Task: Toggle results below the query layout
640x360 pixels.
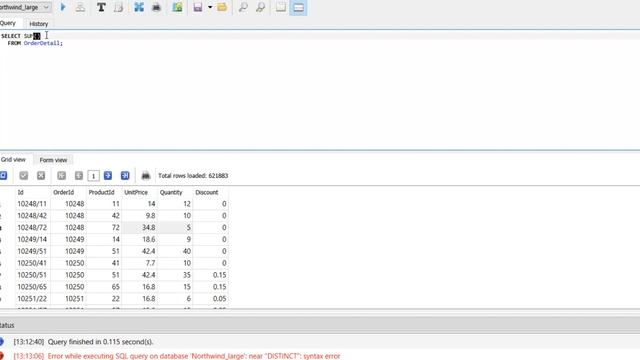Action: pos(298,7)
